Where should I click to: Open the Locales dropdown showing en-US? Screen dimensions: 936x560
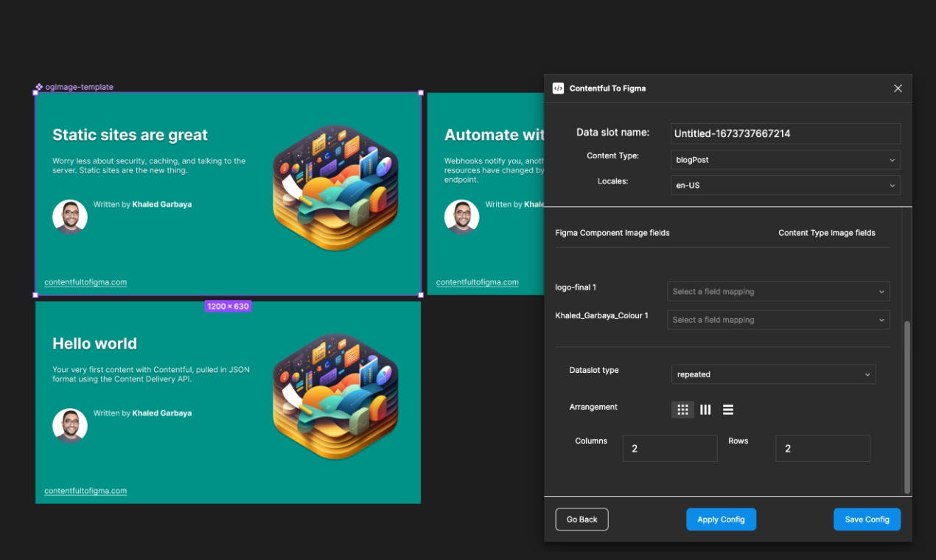tap(786, 185)
